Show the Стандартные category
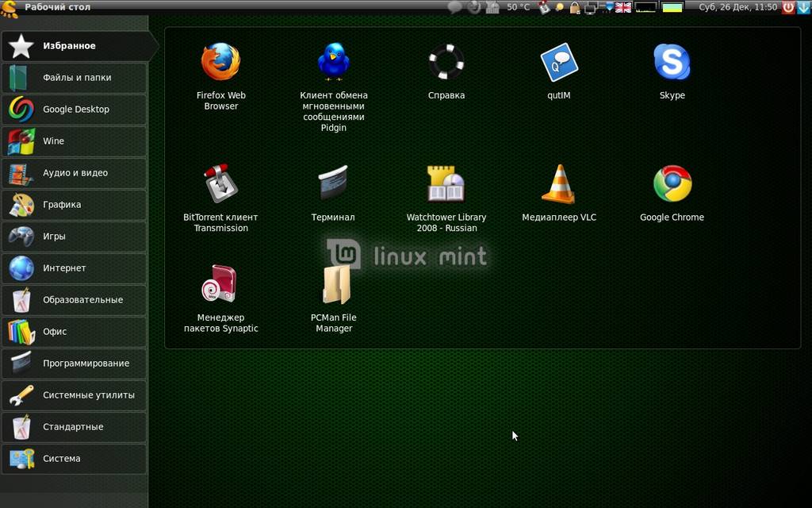The width and height of the screenshot is (812, 508). point(74,426)
